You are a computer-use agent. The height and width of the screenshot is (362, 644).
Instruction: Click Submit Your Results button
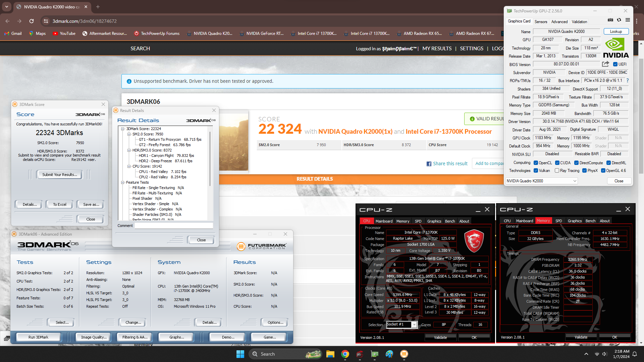coord(59,175)
